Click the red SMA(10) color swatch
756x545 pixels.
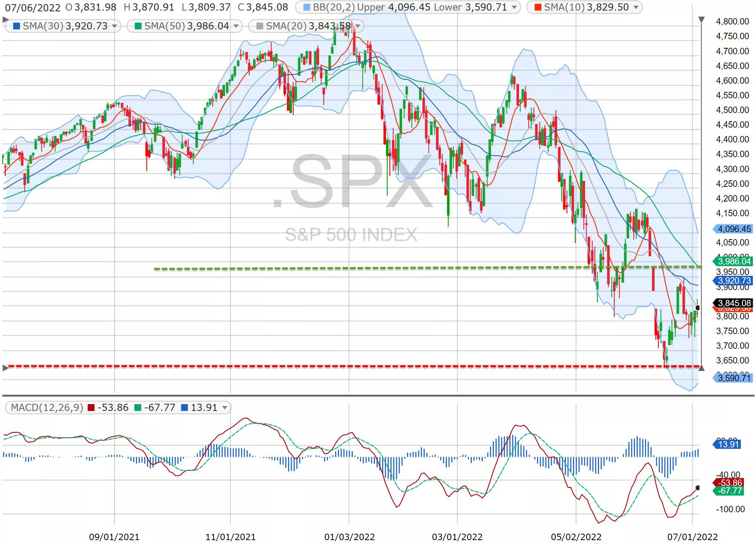click(538, 7)
